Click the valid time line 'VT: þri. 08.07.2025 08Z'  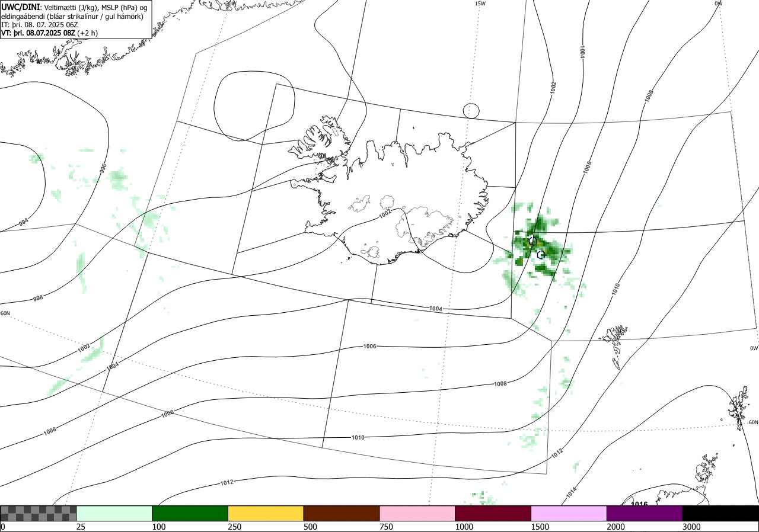tap(39, 33)
